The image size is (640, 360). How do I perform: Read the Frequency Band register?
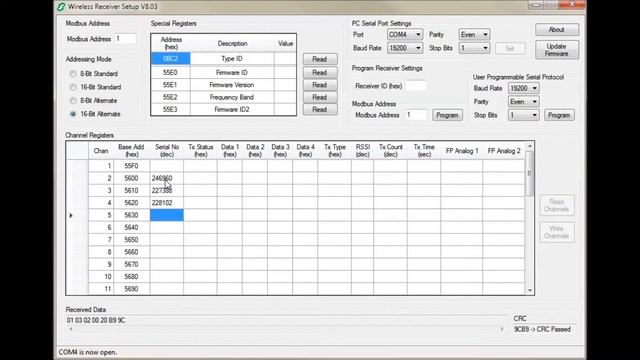coord(320,97)
